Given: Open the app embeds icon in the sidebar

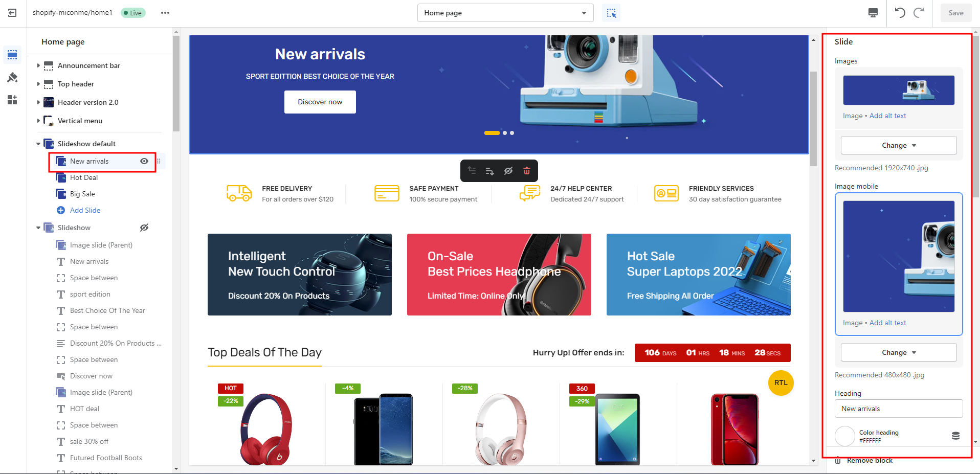Looking at the screenshot, I should [x=12, y=100].
